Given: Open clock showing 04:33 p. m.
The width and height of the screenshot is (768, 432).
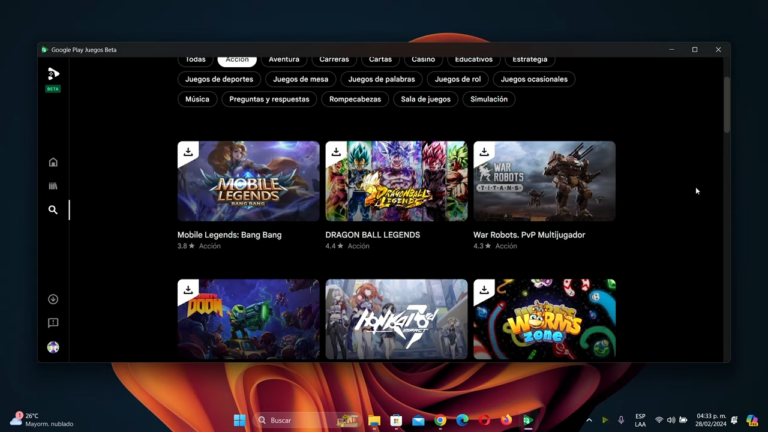Looking at the screenshot, I should click(711, 420).
